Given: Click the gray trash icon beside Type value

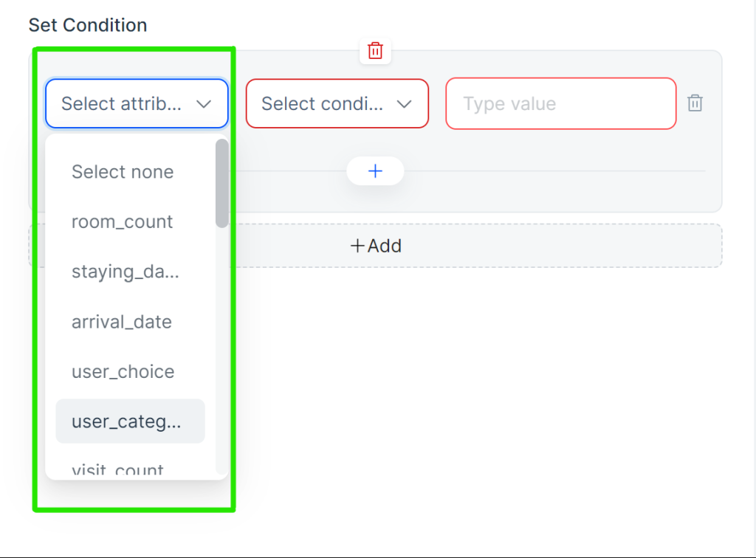Looking at the screenshot, I should (x=695, y=103).
